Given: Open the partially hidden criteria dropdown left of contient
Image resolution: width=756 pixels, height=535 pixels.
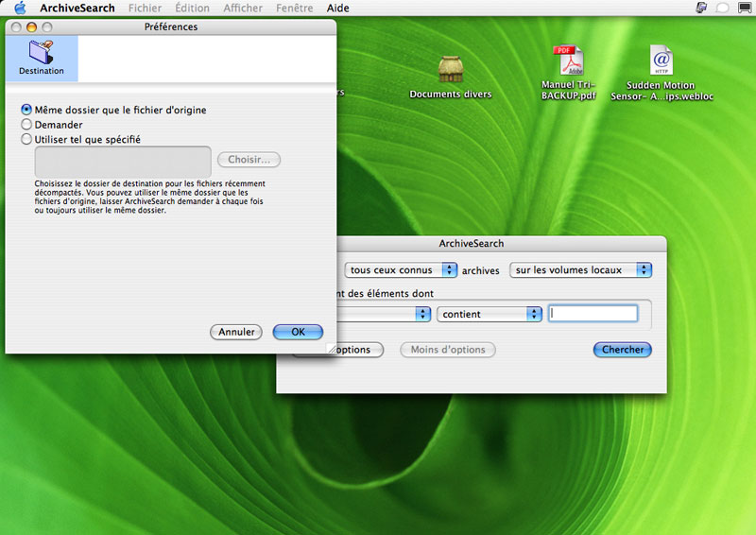Looking at the screenshot, I should click(x=384, y=314).
